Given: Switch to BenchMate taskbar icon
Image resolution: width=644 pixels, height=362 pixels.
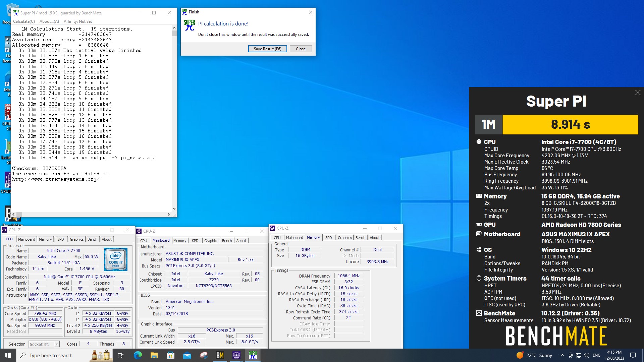Looking at the screenshot, I should coord(220,355).
